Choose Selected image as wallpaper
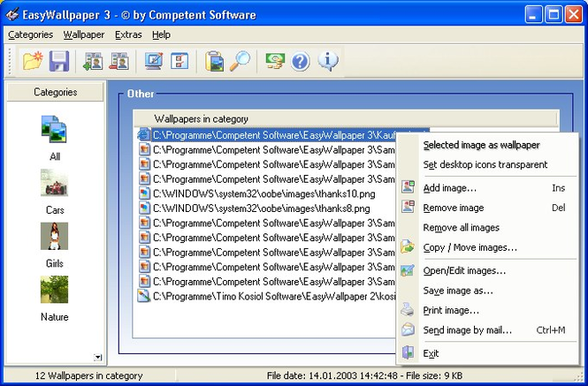This screenshot has width=588, height=386. coord(487,145)
